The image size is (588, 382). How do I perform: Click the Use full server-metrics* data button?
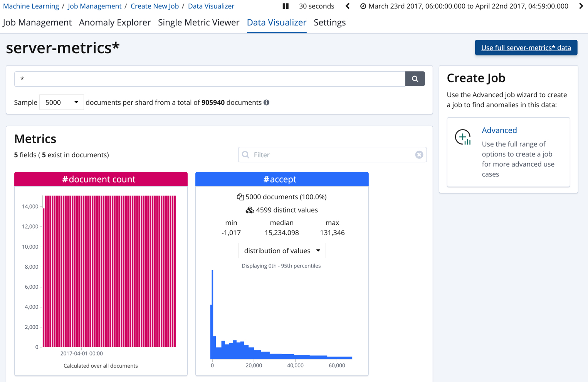point(526,47)
